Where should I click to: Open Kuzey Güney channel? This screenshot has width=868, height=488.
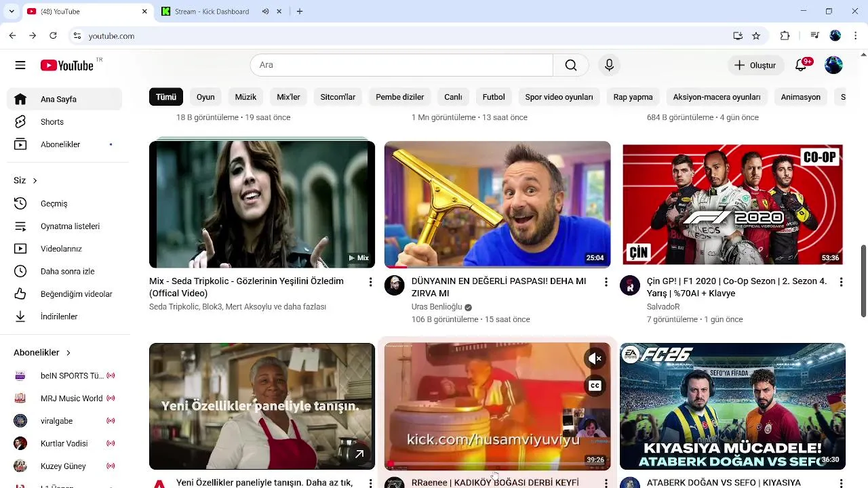[64, 466]
